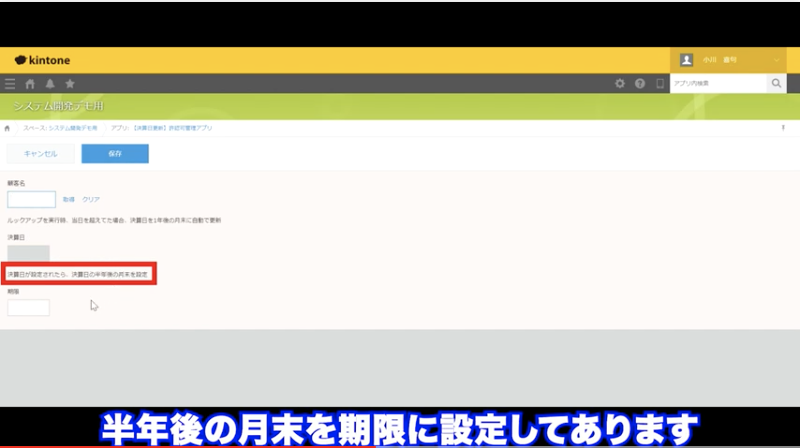800x448 pixels.
Task: Open the user profile name menu
Action: pos(718,60)
